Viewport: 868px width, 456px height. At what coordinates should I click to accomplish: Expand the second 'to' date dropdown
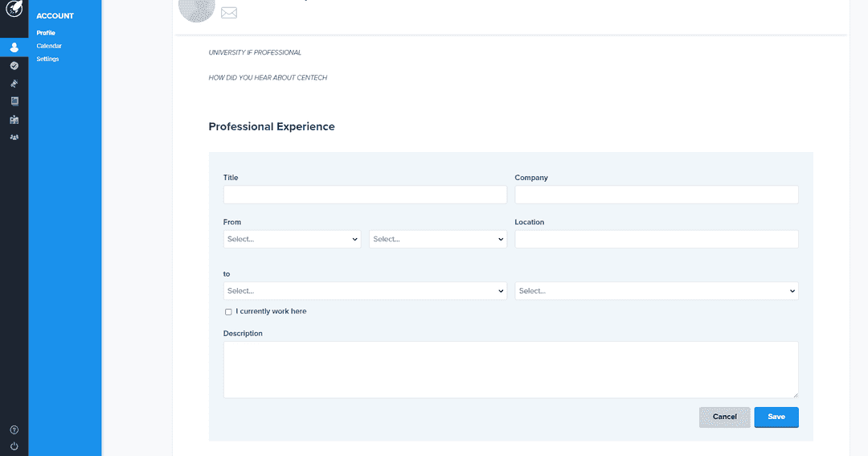pyautogui.click(x=656, y=290)
